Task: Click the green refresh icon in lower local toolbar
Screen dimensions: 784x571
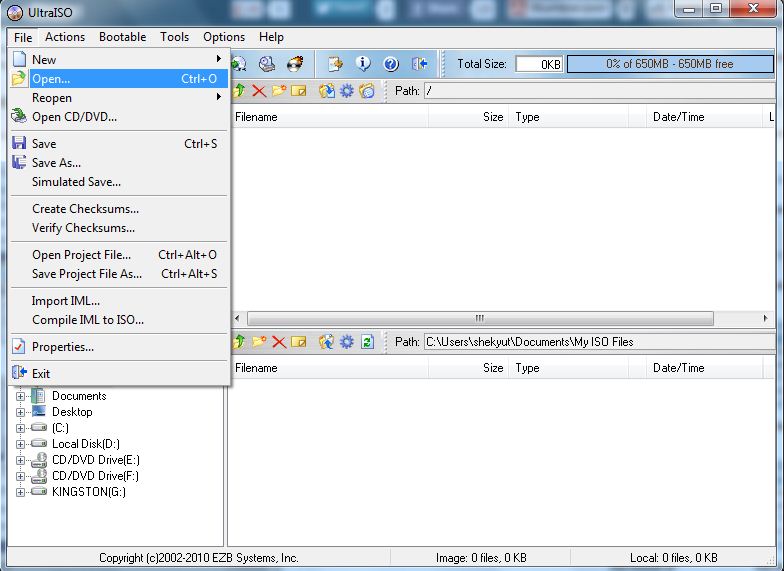Action: coord(368,342)
